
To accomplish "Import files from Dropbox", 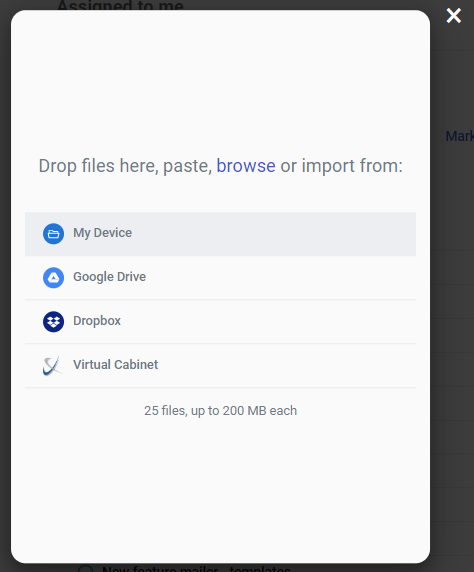I will (220, 322).
